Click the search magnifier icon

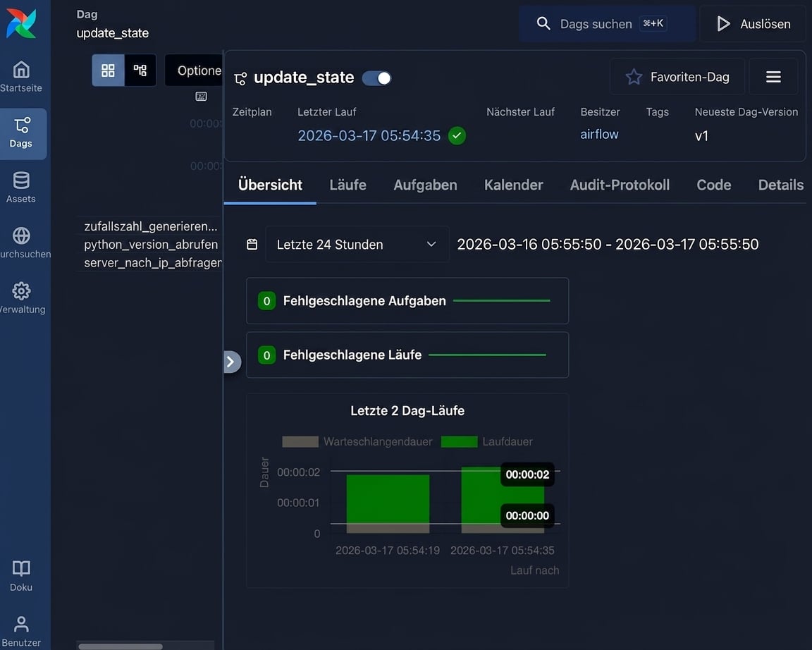543,23
